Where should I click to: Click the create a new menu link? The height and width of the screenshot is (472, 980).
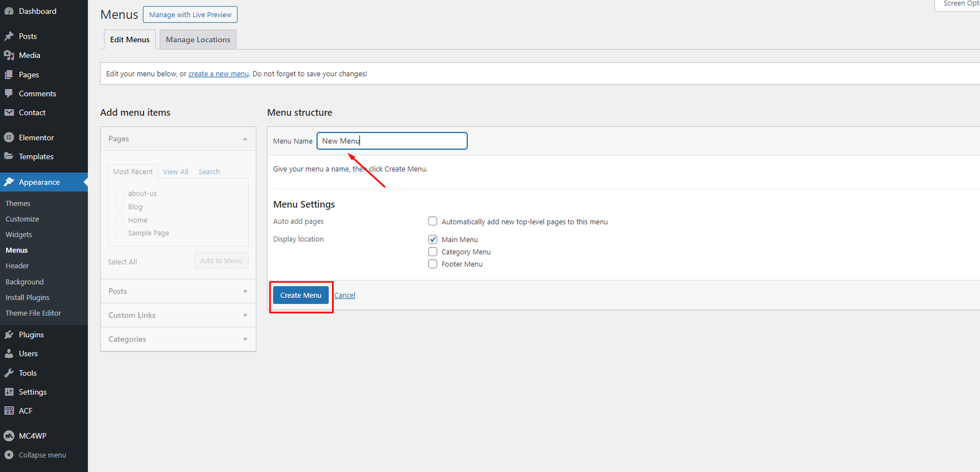pos(218,74)
